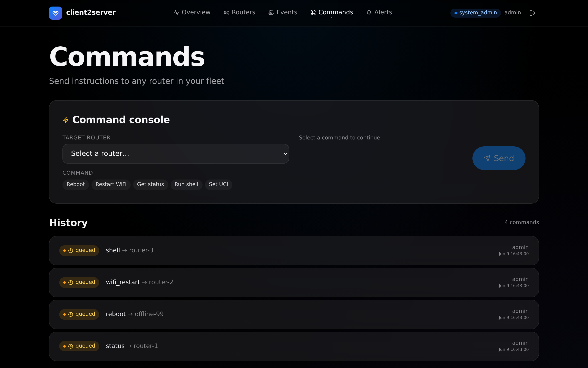Open the Overview tab

coord(192,12)
